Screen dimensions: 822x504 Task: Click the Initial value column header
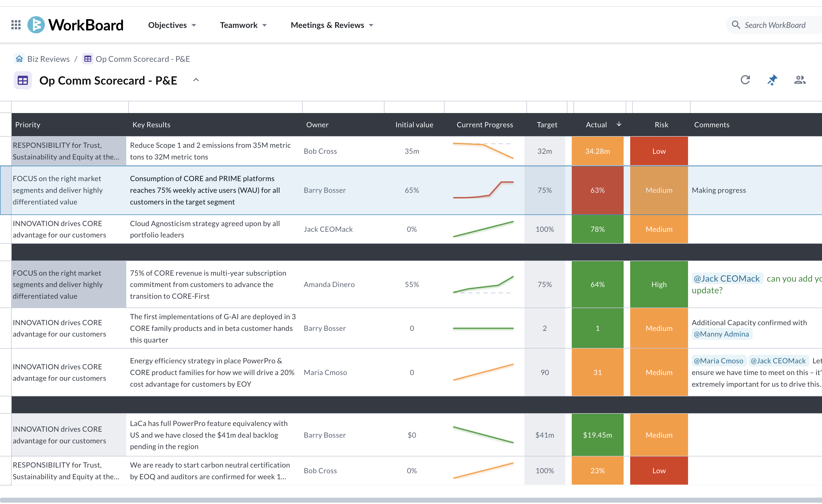(x=414, y=125)
